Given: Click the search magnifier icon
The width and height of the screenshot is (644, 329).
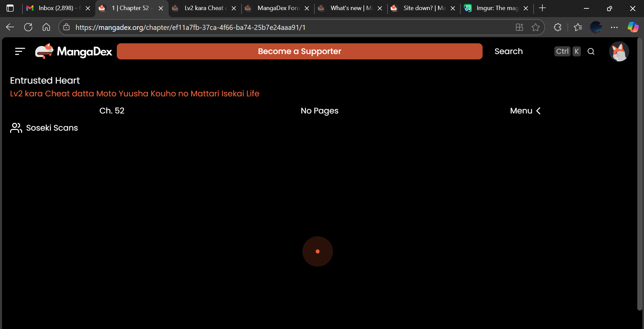Looking at the screenshot, I should tap(591, 51).
